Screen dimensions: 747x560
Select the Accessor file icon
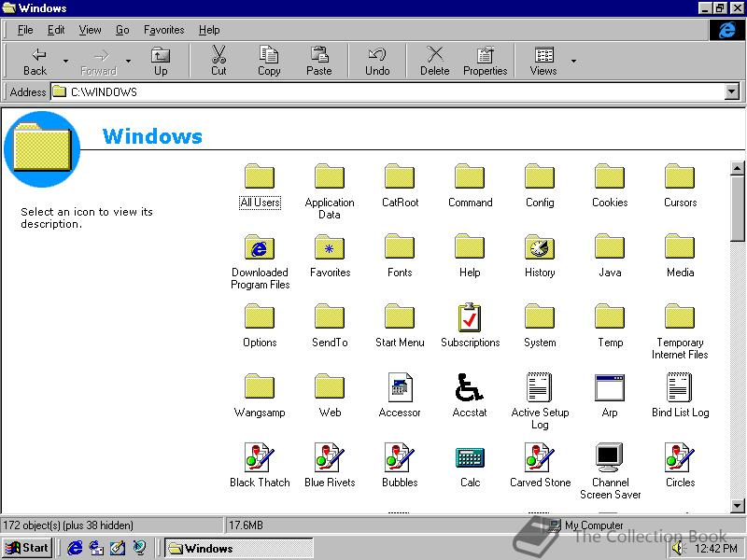coord(400,396)
